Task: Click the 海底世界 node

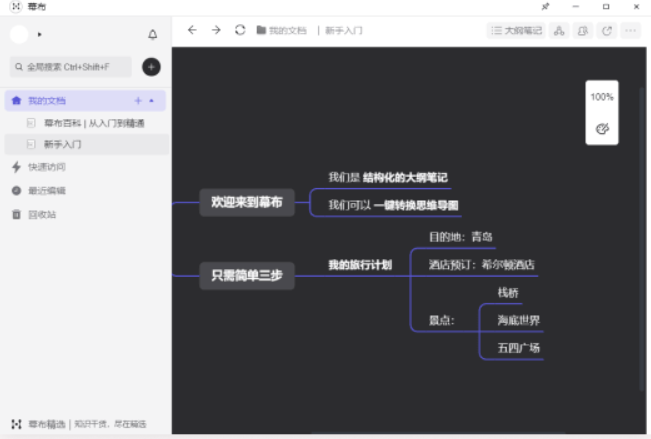Action: pyautogui.click(x=519, y=320)
